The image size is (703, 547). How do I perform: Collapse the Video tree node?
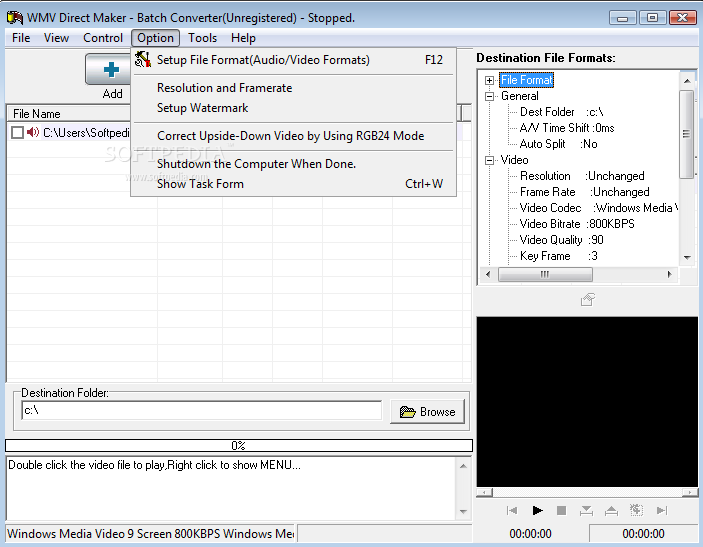coord(489,160)
